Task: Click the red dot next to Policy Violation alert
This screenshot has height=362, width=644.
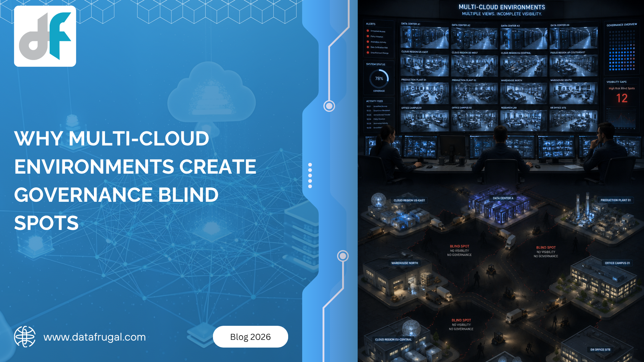Action: pyautogui.click(x=368, y=36)
